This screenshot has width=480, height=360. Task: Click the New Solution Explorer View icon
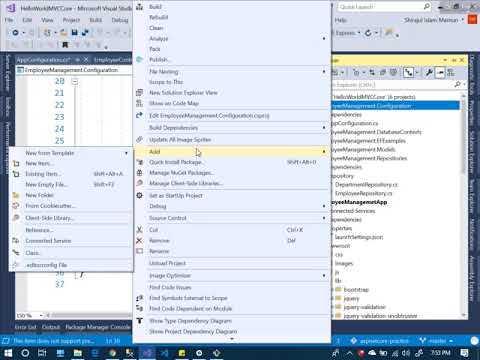140,92
